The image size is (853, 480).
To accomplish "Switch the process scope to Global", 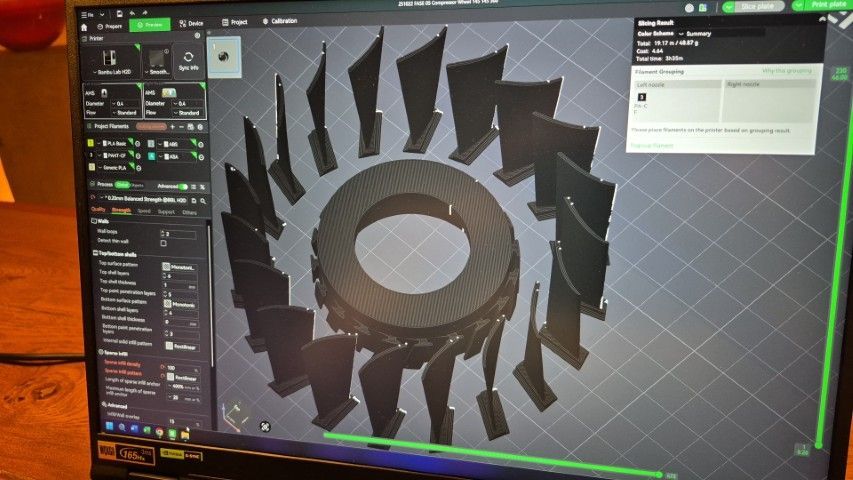I will coord(122,185).
